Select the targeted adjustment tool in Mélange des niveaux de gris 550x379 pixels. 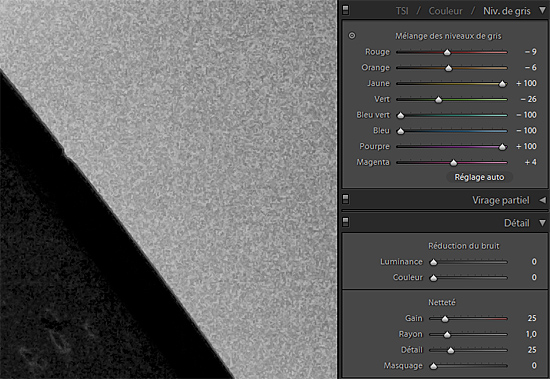pyautogui.click(x=352, y=35)
